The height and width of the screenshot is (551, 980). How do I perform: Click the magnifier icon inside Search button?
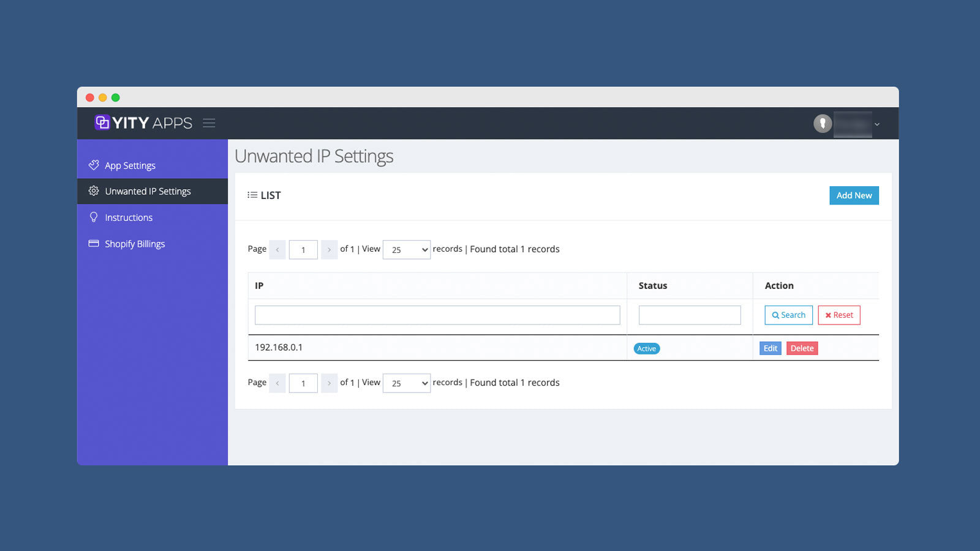pos(776,315)
